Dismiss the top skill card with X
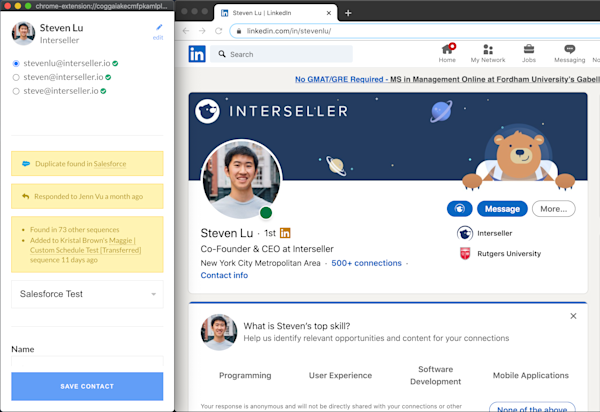The height and width of the screenshot is (412, 600). click(573, 316)
